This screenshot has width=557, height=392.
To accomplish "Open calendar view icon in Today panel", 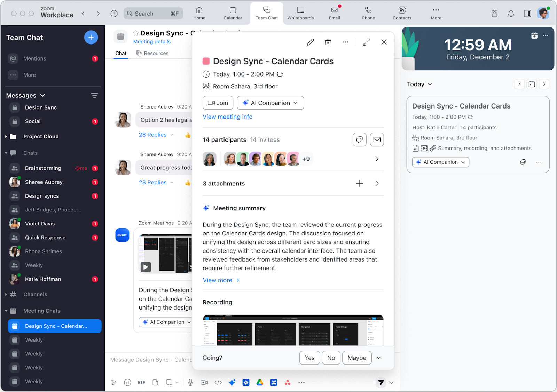I will (x=532, y=84).
